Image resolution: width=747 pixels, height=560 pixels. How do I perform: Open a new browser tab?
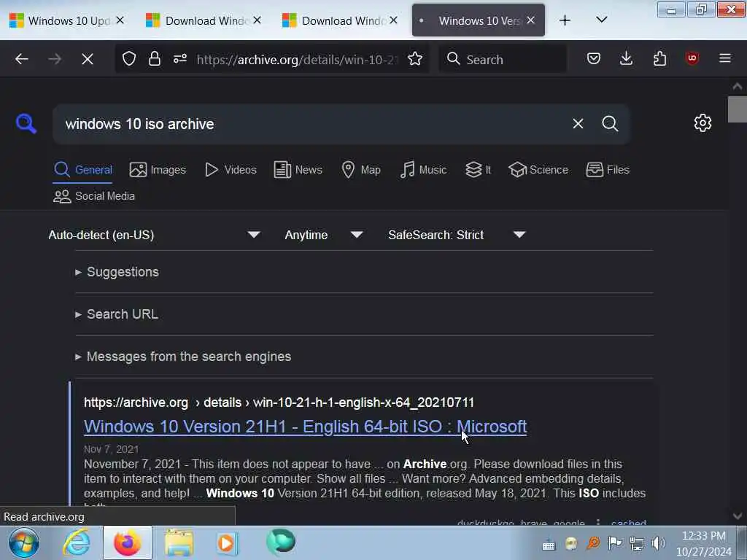[x=565, y=20]
